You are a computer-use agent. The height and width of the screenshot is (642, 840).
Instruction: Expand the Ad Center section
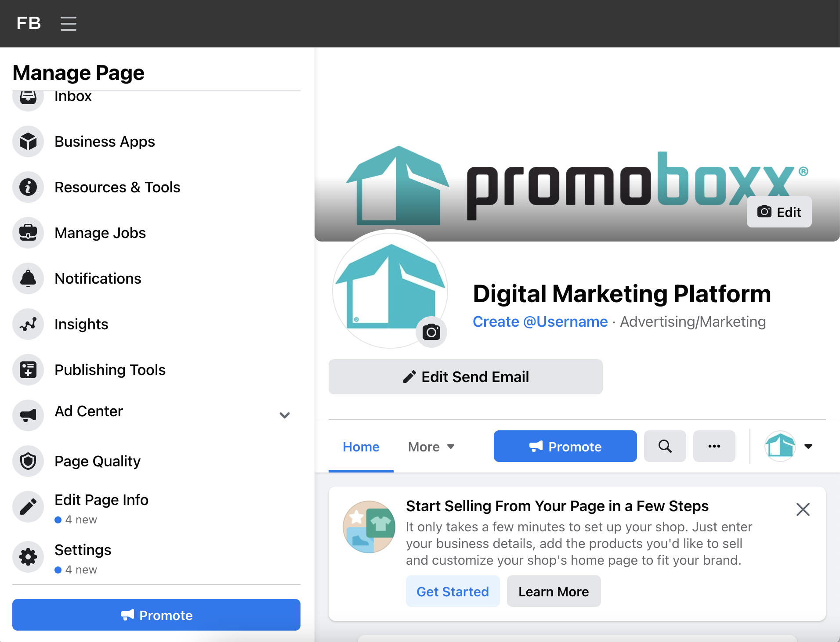point(285,415)
